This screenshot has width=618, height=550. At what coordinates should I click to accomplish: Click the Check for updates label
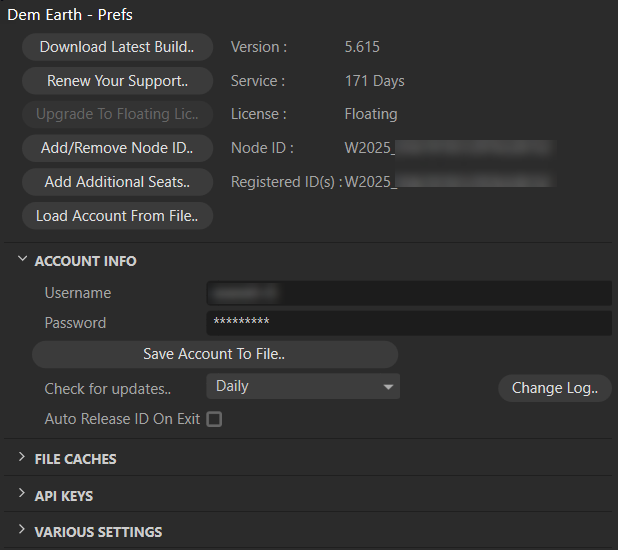click(108, 389)
